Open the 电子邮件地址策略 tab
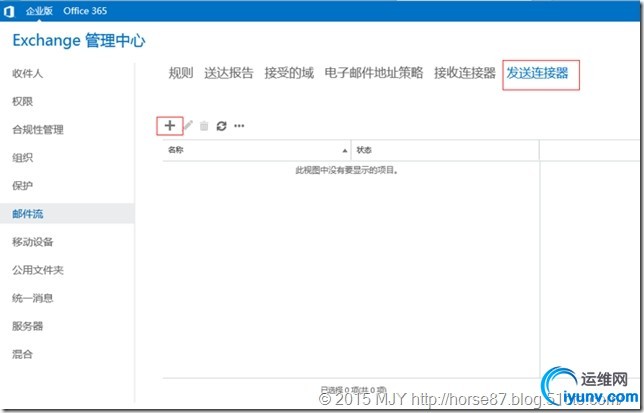 pyautogui.click(x=374, y=73)
